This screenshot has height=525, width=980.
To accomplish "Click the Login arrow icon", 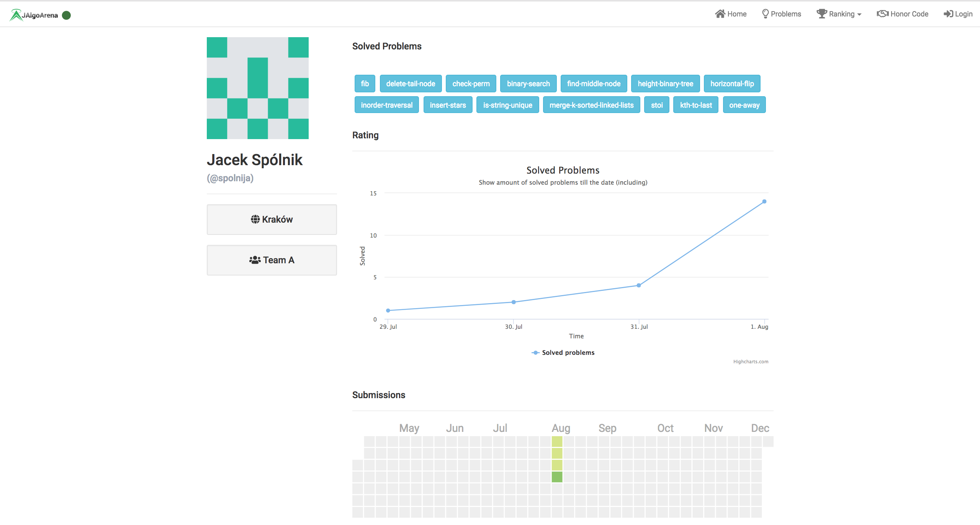I will pos(948,14).
